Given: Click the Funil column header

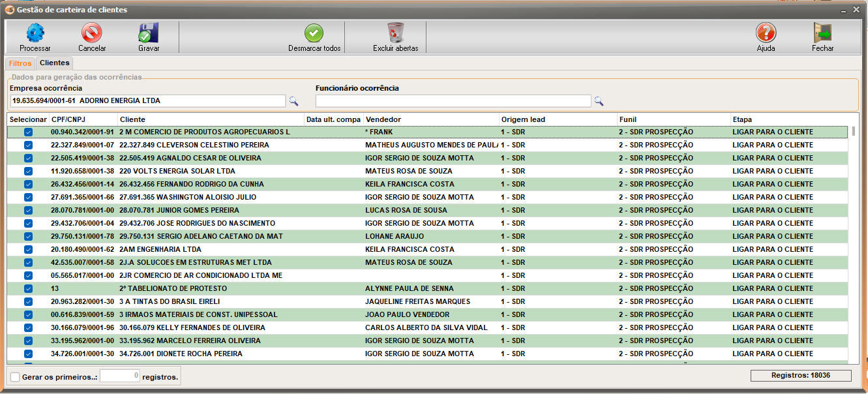Looking at the screenshot, I should [672, 119].
